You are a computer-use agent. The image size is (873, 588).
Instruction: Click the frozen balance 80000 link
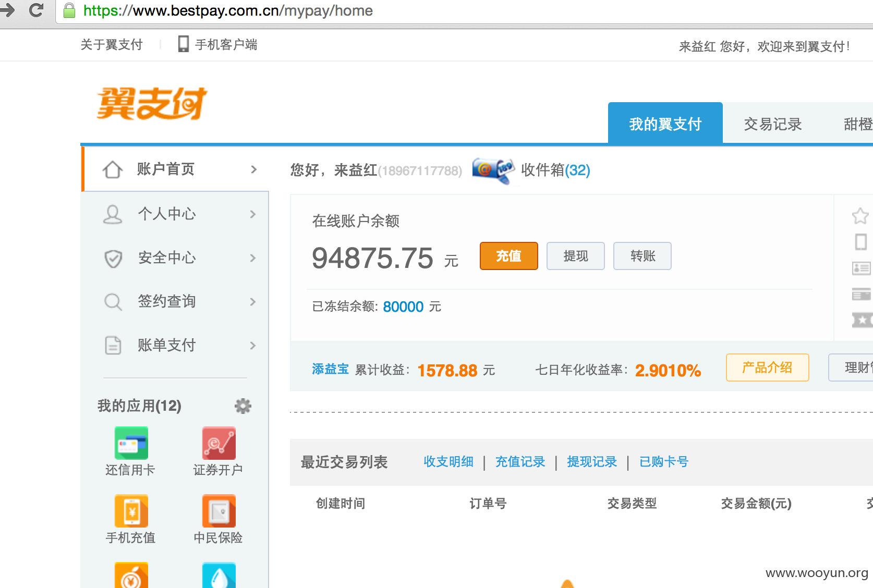pos(403,307)
